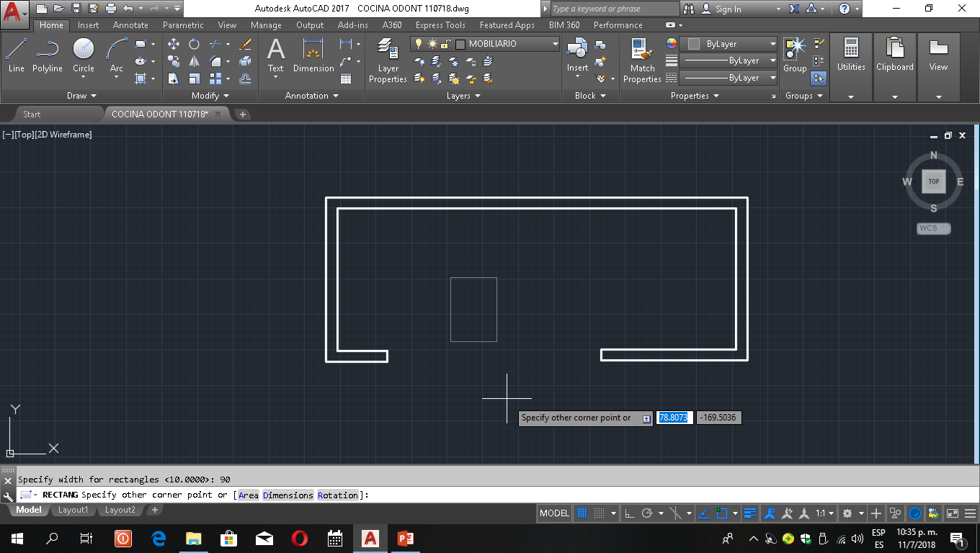Click the Hatch tool icon
The image size is (980, 553).
tap(141, 78)
